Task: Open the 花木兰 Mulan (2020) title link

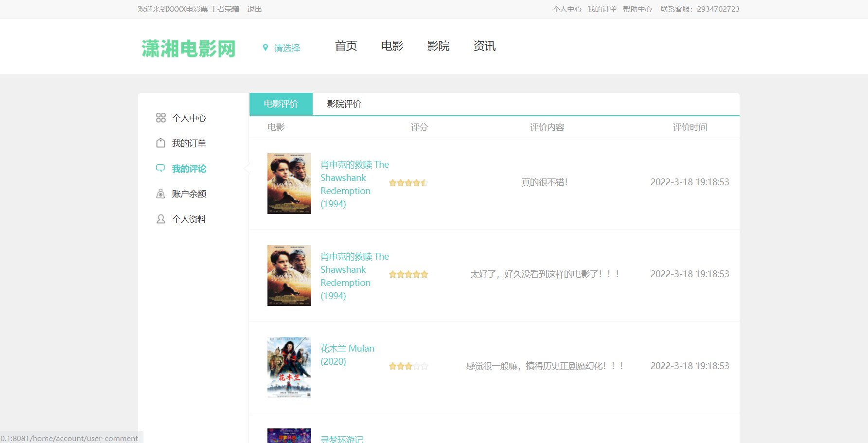Action: (347, 355)
